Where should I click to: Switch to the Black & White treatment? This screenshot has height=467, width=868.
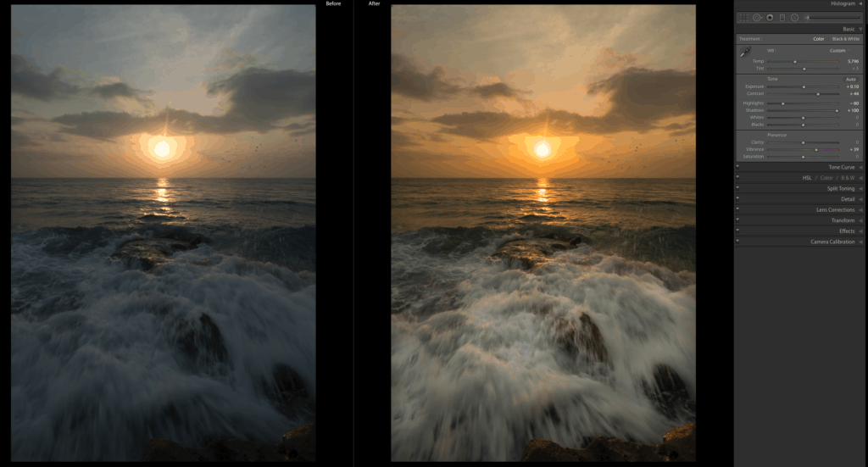point(844,39)
